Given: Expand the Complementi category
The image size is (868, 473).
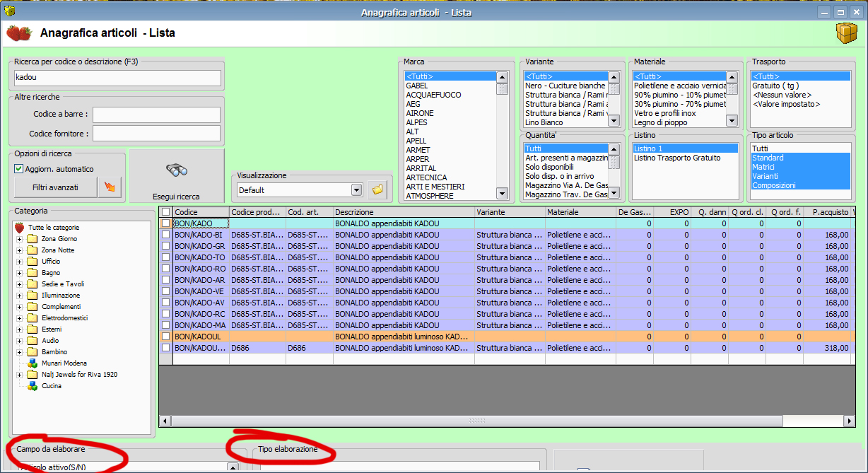Looking at the screenshot, I should 19,307.
